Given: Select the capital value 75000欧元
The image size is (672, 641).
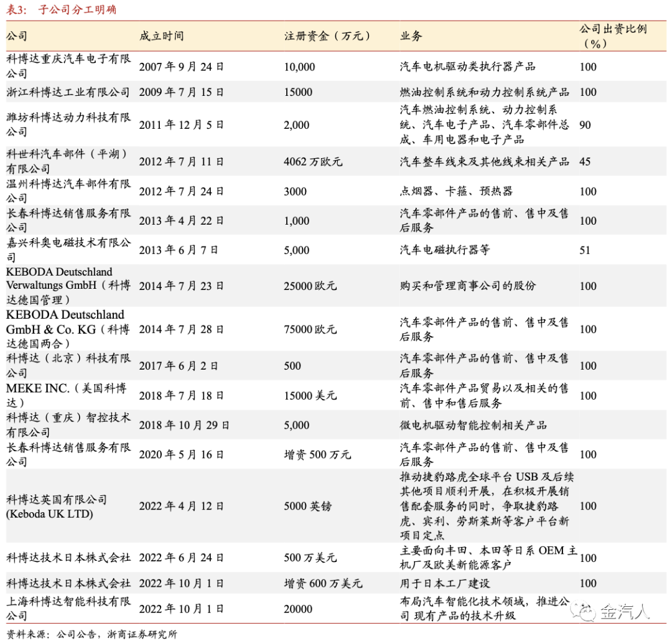Looking at the screenshot, I should (x=310, y=329).
